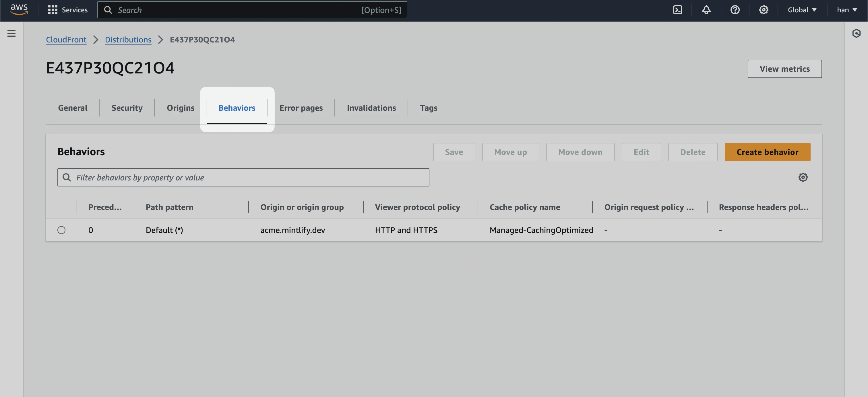Click the Create behavior button
Viewport: 868px width, 397px height.
(768, 152)
